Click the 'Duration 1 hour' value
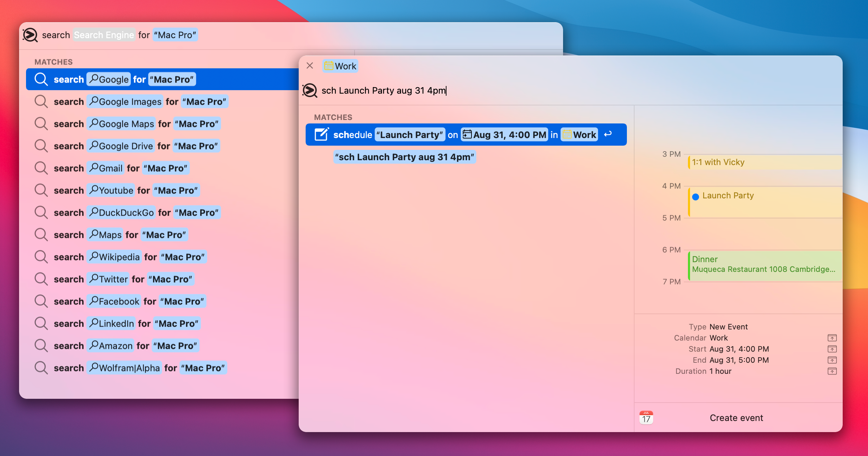 click(x=720, y=371)
